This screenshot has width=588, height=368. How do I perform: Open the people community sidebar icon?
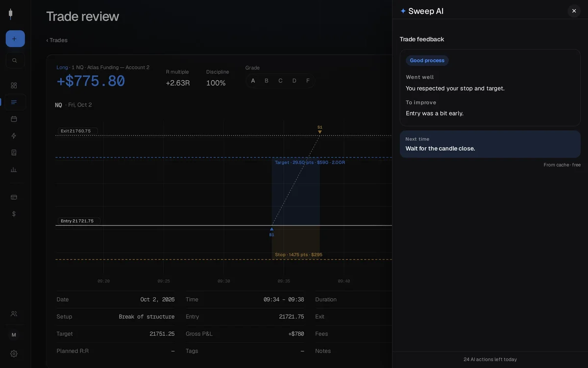[14, 314]
